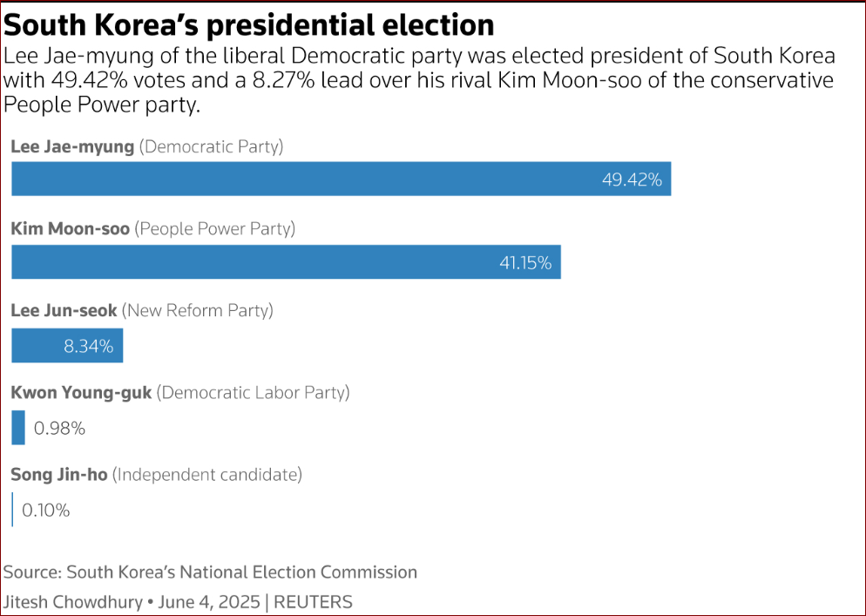The image size is (866, 616).
Task: Click the (People Power Party) label text
Action: coord(215,229)
